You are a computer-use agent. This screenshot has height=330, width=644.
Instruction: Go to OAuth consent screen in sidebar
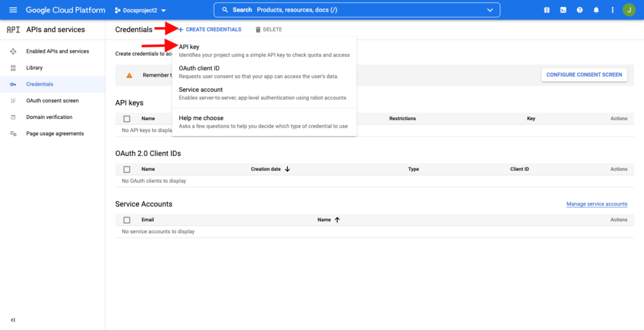52,101
